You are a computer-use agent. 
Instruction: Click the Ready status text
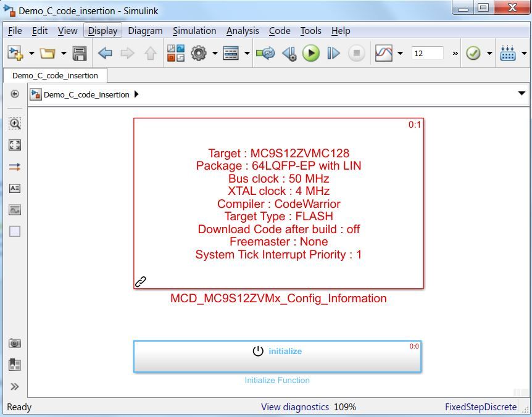pyautogui.click(x=19, y=407)
